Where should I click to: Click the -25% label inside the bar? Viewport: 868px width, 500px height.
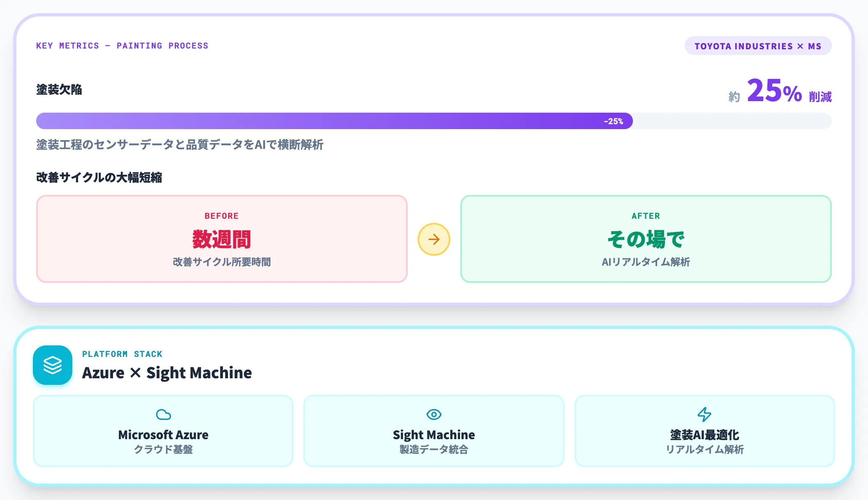pos(614,121)
